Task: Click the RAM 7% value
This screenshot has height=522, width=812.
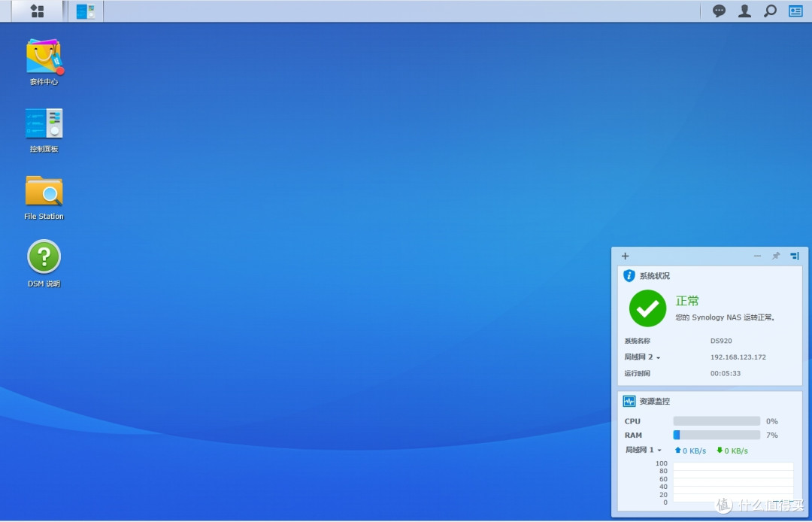Action: click(x=772, y=435)
